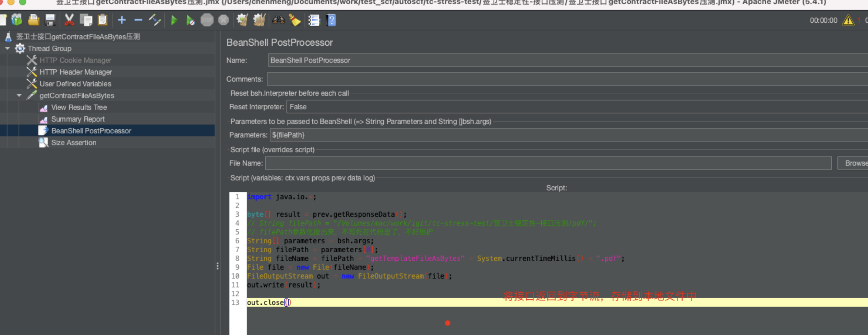Start the test with green play icon
The image size is (868, 335).
pyautogui.click(x=174, y=20)
